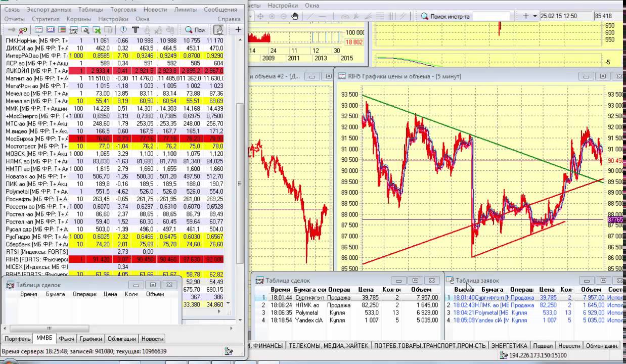Screen dimensions: 626x364
Task: Click the table-with-green-X icon in front toolbar
Action: tap(97, 30)
